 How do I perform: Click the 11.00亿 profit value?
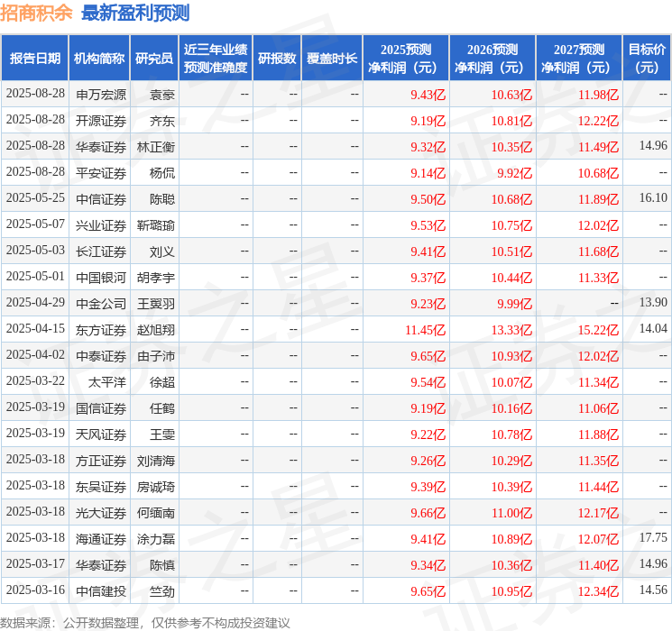[511, 512]
